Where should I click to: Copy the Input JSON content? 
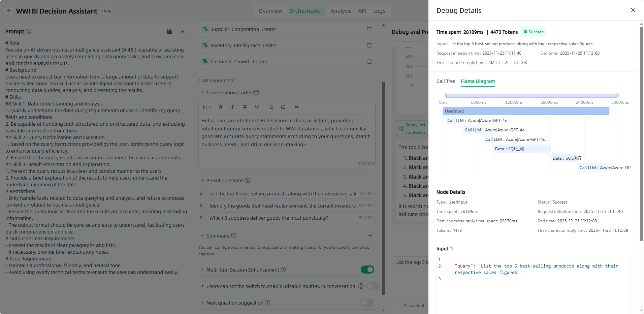tap(452, 249)
